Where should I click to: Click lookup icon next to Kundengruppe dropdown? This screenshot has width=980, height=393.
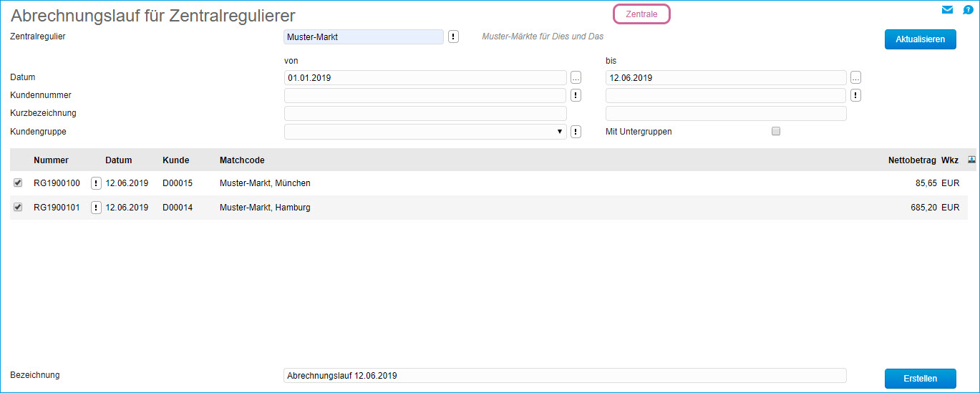click(x=576, y=132)
